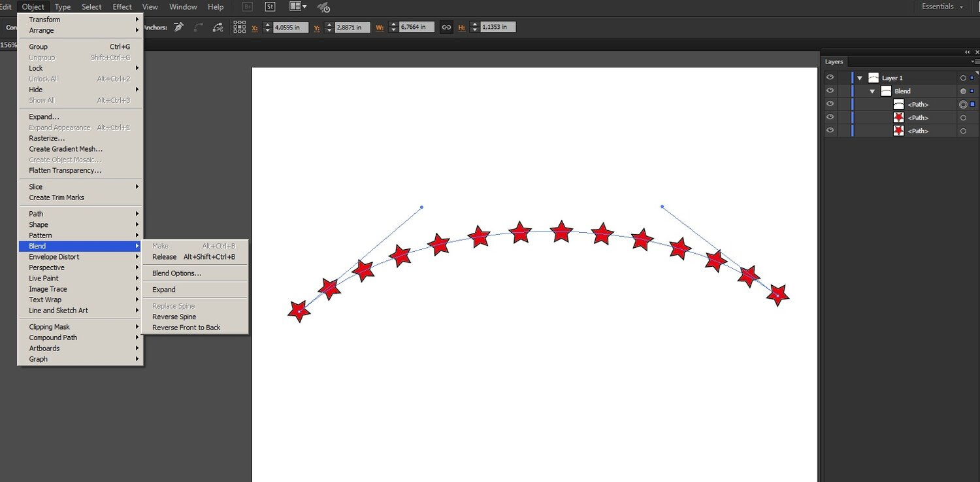Select the Layer 1 name text
This screenshot has width=980, height=482.
click(892, 78)
